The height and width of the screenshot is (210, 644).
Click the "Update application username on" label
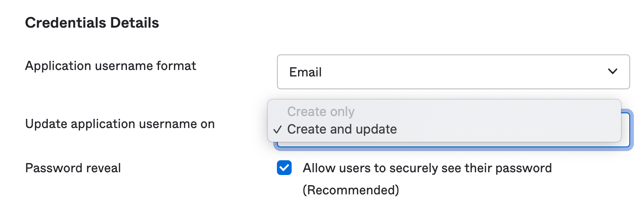[120, 124]
